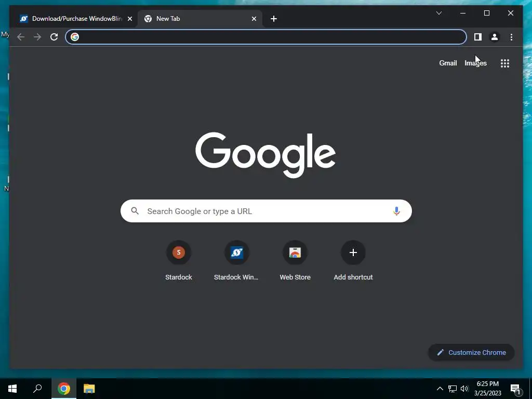Screen dimensions: 532x399
Task: Open the notification center icon
Action: pos(515,389)
